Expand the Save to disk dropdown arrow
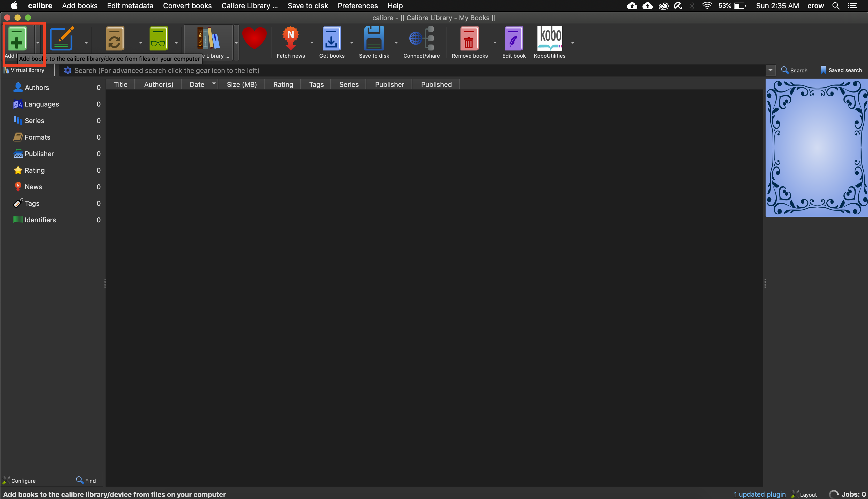Image resolution: width=868 pixels, height=499 pixels. coord(396,42)
